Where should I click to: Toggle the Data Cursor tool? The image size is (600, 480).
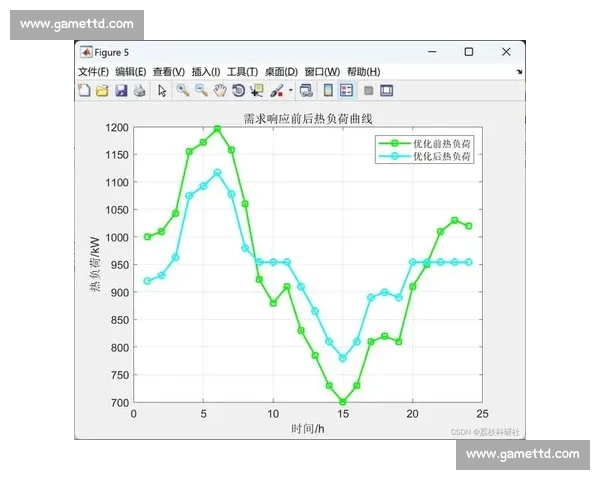(x=257, y=90)
